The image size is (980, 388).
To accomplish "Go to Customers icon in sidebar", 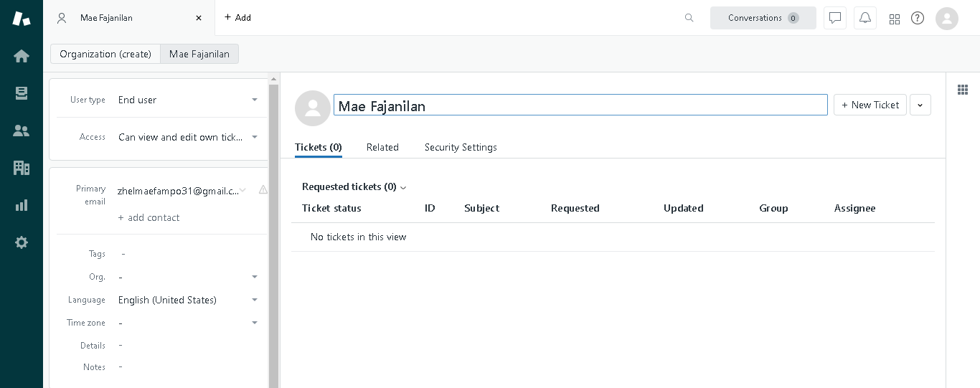I will click(22, 131).
